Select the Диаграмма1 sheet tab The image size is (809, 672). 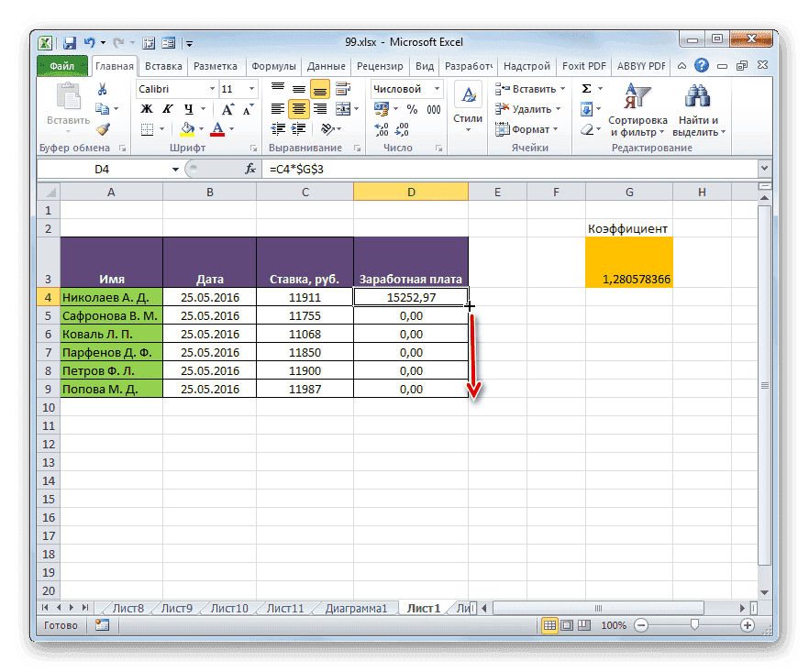tap(360, 607)
